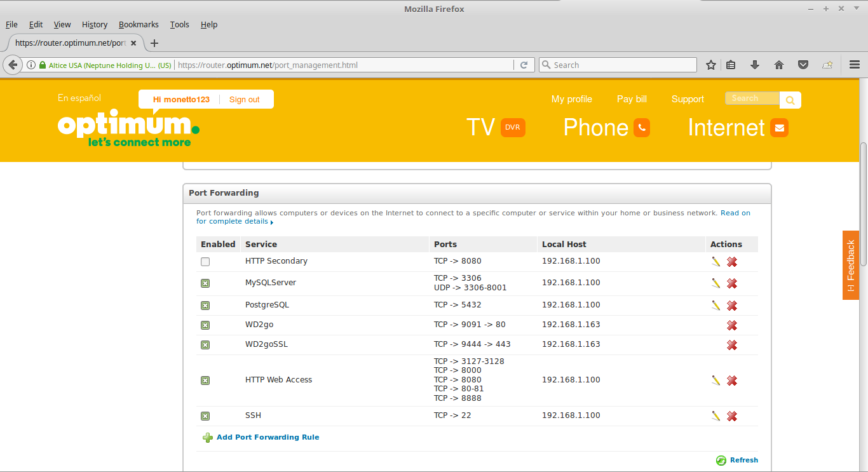Open the History menu
Image resolution: width=868 pixels, height=472 pixels.
(95, 24)
